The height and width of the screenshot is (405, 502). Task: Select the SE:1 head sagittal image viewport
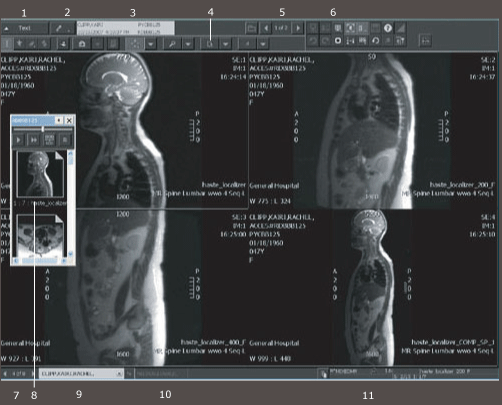(x=124, y=130)
